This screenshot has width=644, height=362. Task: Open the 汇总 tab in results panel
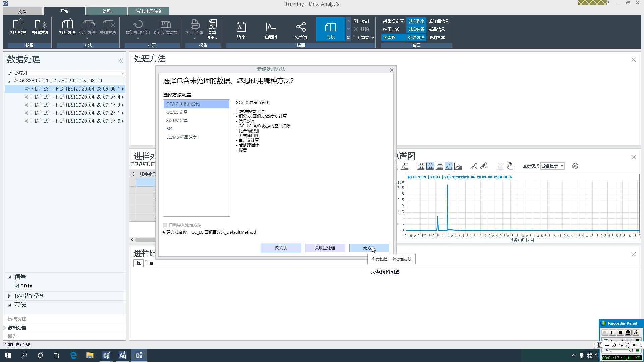149,263
